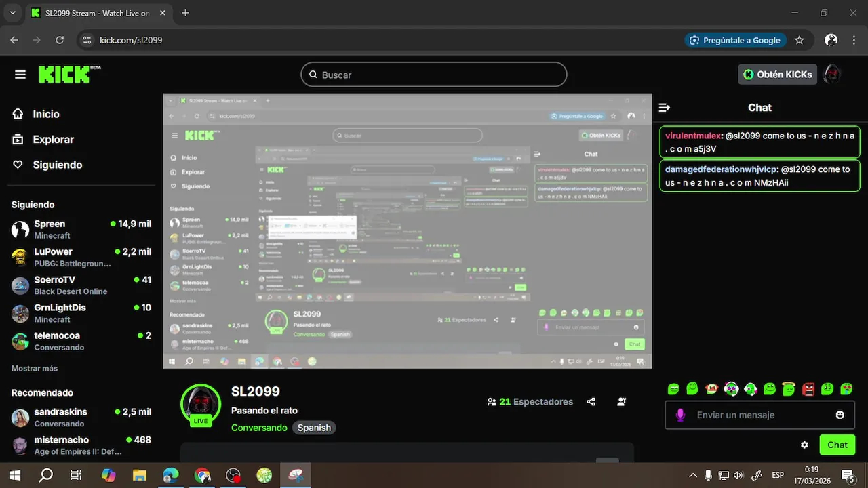
Task: Select the SL2099 Stream browser tab
Action: [97, 13]
